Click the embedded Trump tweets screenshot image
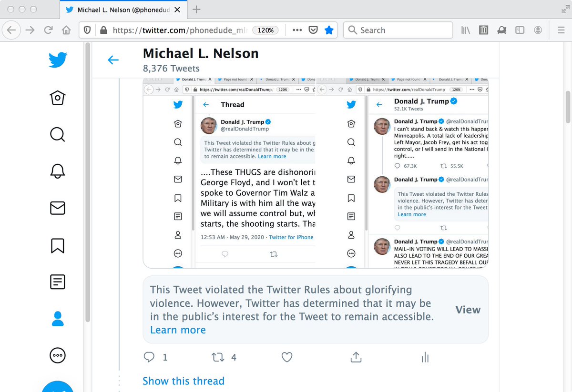Image resolution: width=572 pixels, height=392 pixels. point(316,172)
